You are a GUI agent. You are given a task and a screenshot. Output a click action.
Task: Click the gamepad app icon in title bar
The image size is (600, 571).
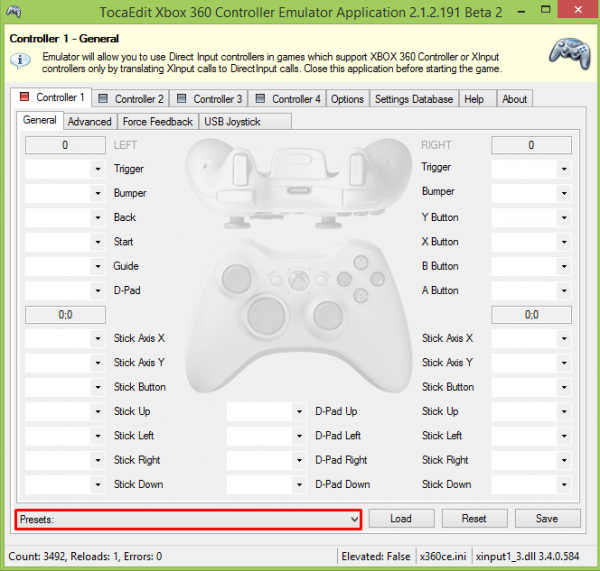click(x=14, y=12)
